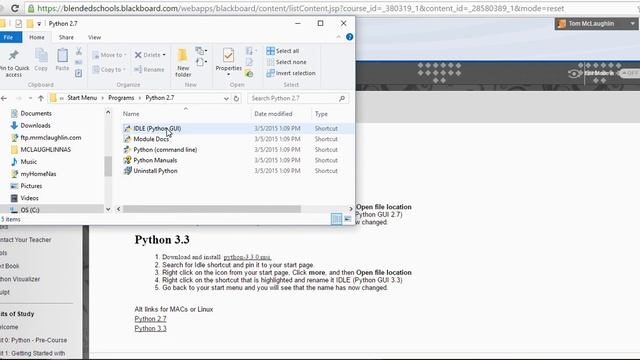This screenshot has width=640, height=360.
Task: Expand the address bar history dropdown
Action: [226, 98]
